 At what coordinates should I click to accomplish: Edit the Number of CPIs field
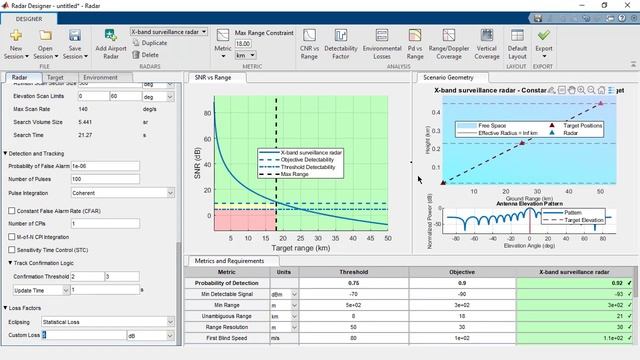pos(105,224)
